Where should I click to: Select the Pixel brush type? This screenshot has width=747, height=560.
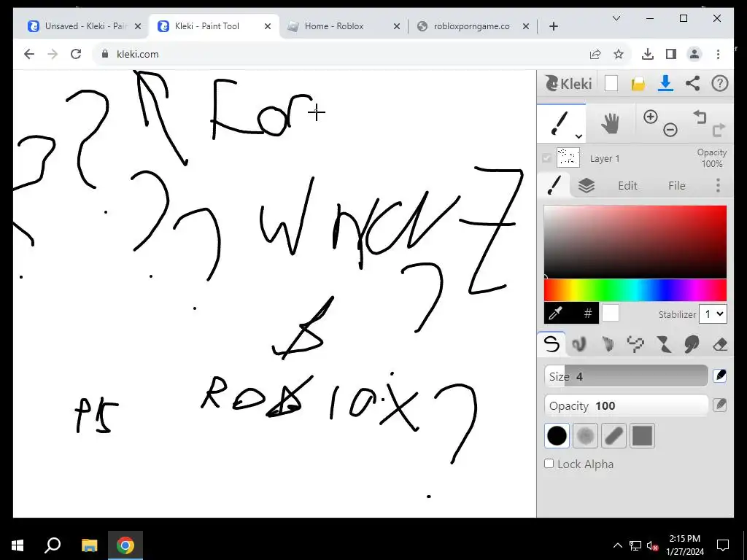click(x=635, y=344)
